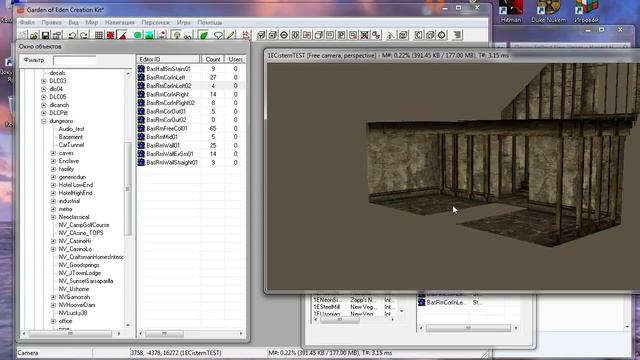Open the Мир menu

pos(91,22)
